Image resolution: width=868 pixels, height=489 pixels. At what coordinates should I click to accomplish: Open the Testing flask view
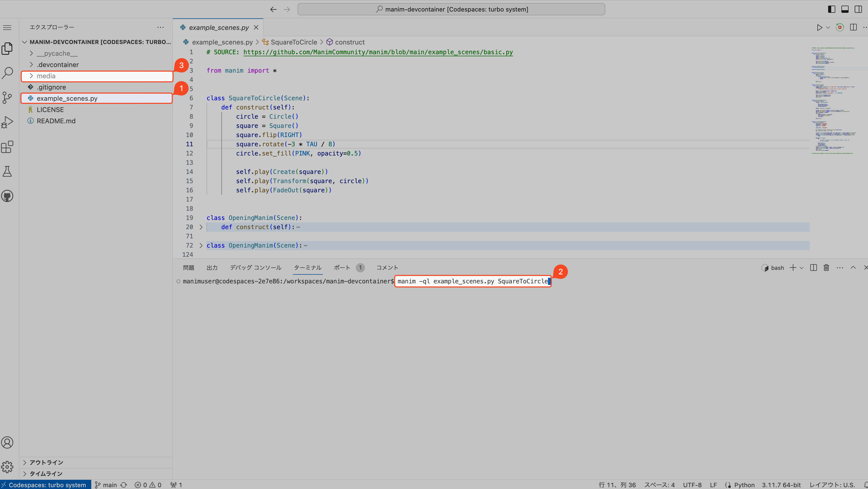(x=7, y=172)
